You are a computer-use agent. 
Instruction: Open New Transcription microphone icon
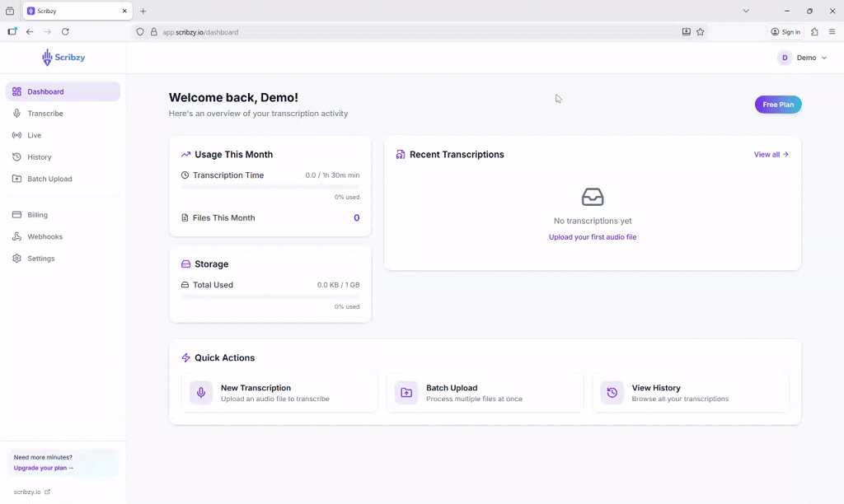point(201,393)
